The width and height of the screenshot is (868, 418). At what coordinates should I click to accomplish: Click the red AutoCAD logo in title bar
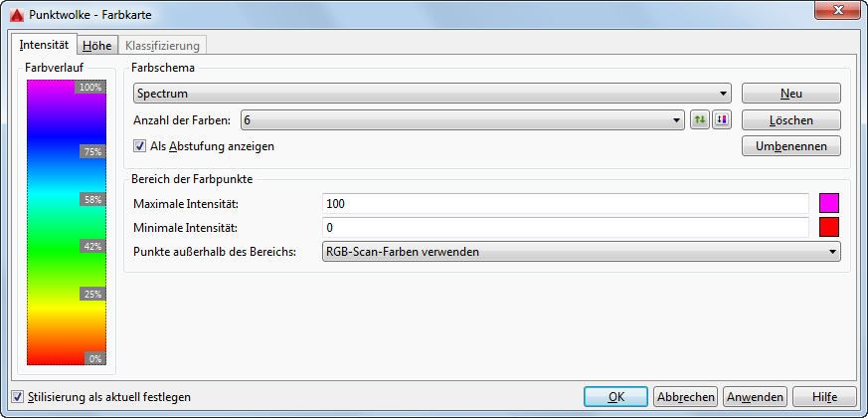16,14
